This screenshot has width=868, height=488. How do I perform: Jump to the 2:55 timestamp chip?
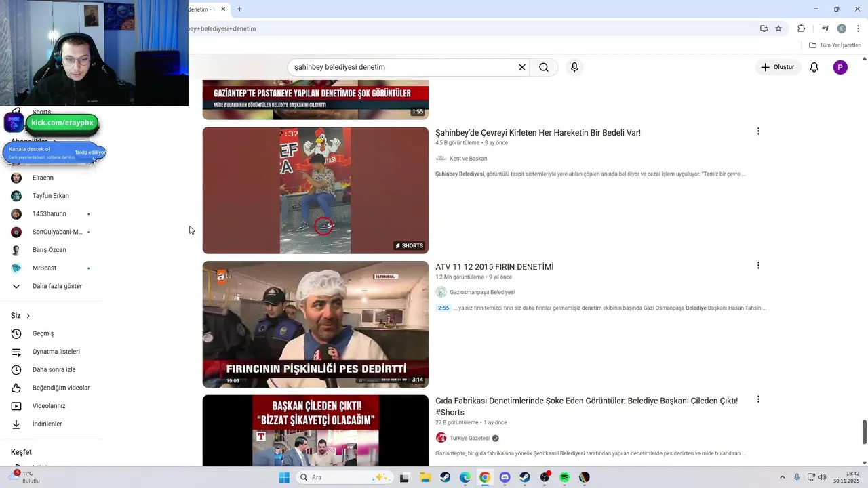(x=443, y=308)
